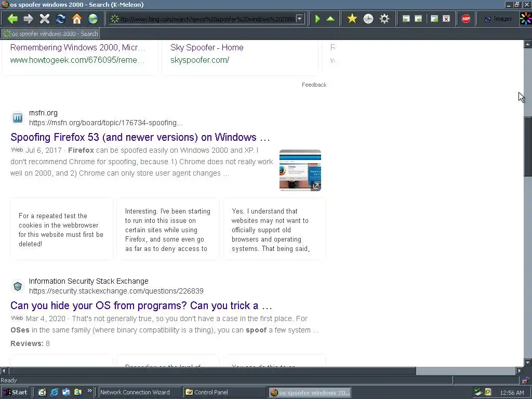Expand the URL bar dropdown arrow
This screenshot has height=399, width=532.
[x=299, y=19]
